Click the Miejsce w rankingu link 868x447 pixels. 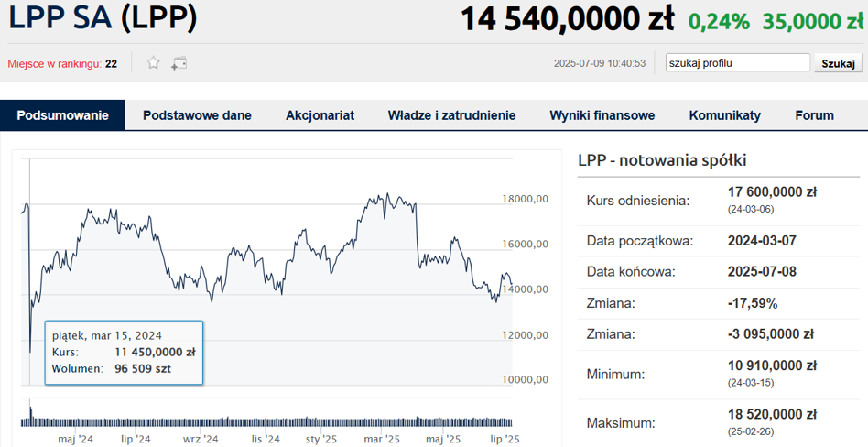point(55,64)
